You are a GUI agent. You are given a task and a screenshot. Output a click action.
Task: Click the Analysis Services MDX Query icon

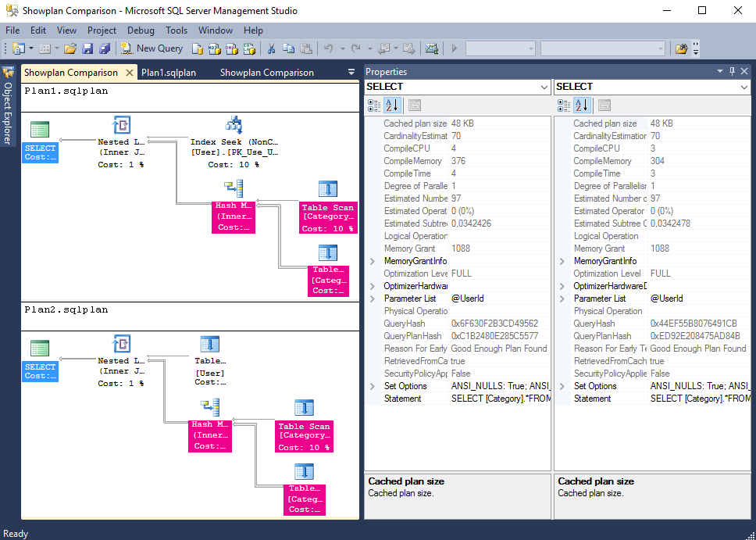[215, 48]
